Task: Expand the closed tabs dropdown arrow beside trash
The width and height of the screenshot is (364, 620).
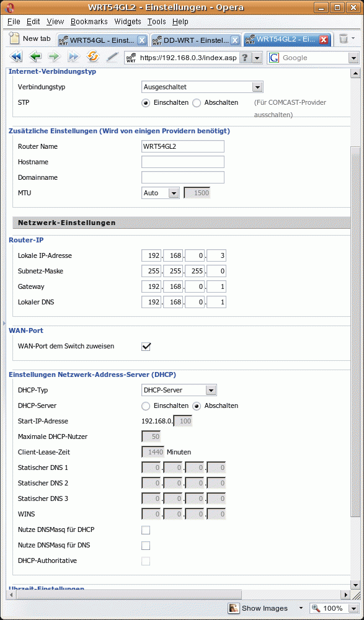Action: pos(353,38)
